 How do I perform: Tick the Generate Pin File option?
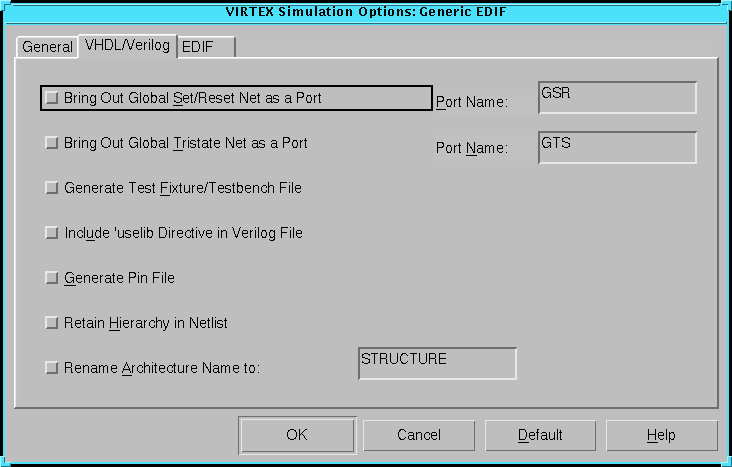(x=52, y=278)
